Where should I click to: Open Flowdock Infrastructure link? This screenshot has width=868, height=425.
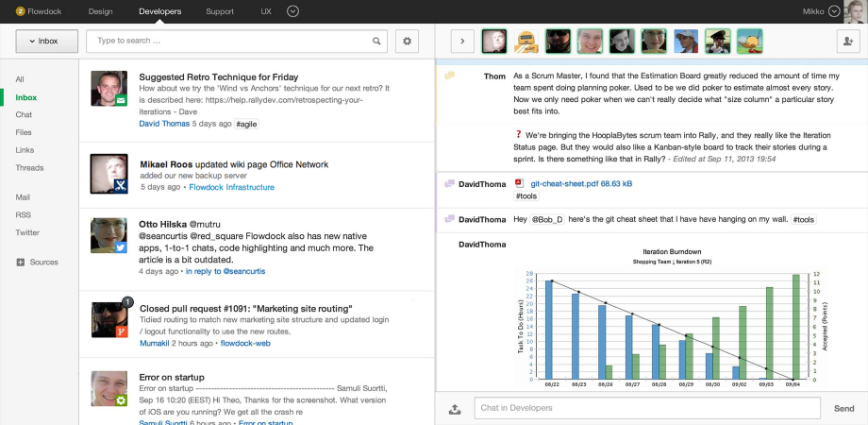tap(231, 187)
